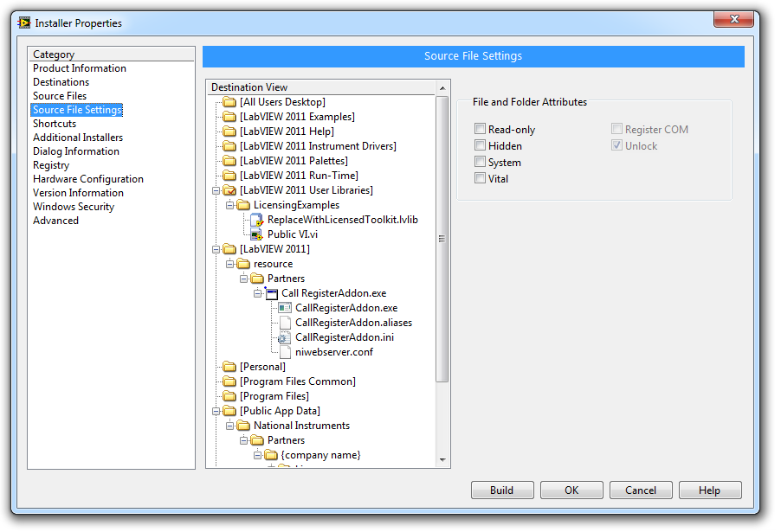Click the All Users Desktop folder icon
Viewport: 781px width, 532px height.
click(x=229, y=103)
